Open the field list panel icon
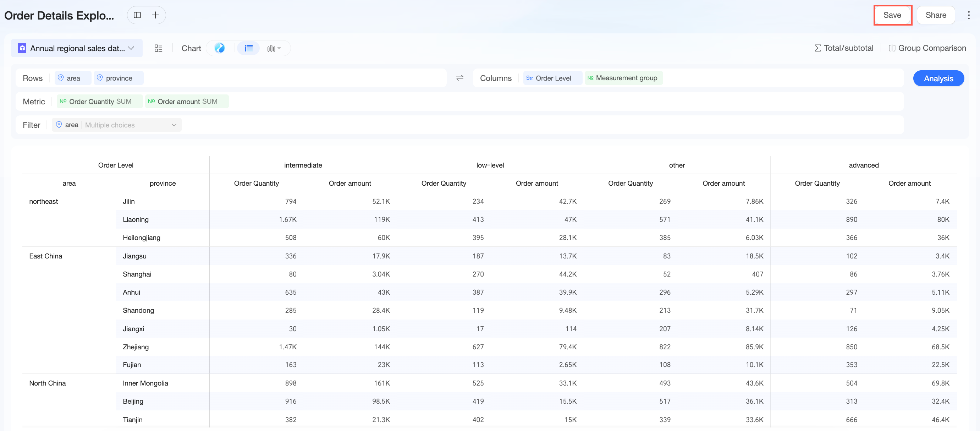Viewport: 980px width, 431px height. click(x=159, y=48)
